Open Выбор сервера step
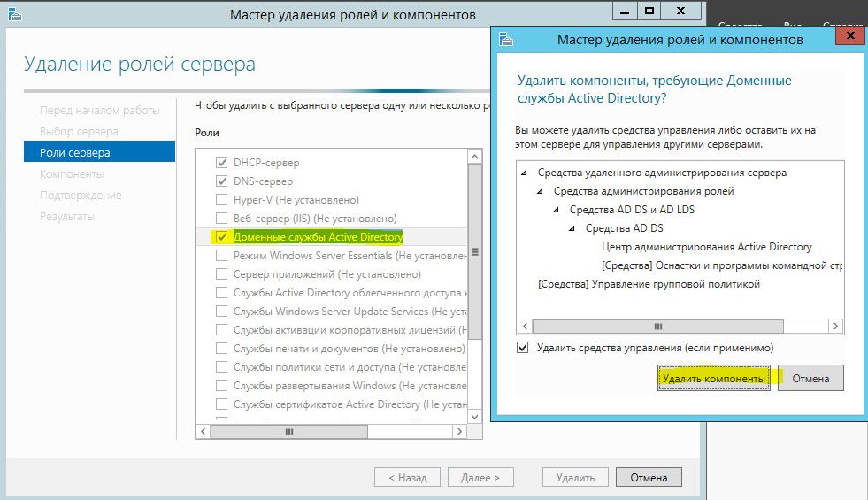The image size is (868, 500). click(79, 131)
